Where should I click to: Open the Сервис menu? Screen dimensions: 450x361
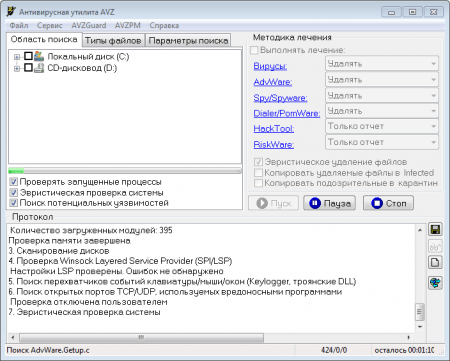tap(50, 25)
